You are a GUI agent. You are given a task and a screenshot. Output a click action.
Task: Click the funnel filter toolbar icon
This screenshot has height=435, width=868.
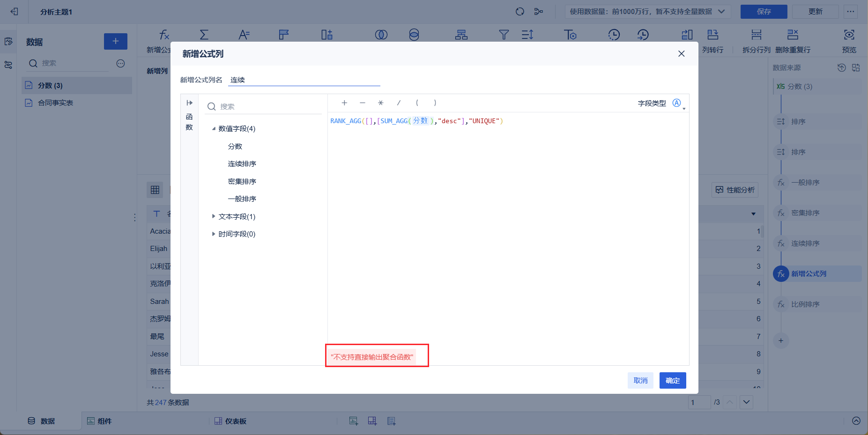click(504, 35)
